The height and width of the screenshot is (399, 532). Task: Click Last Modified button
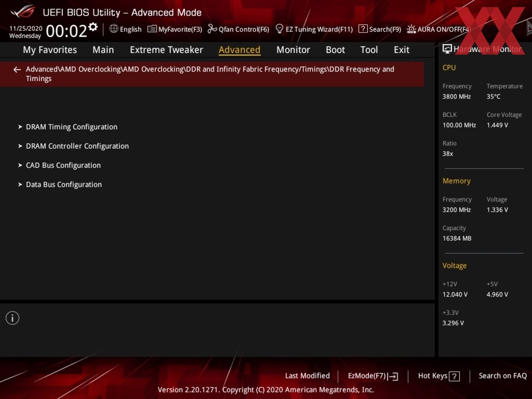pos(307,376)
